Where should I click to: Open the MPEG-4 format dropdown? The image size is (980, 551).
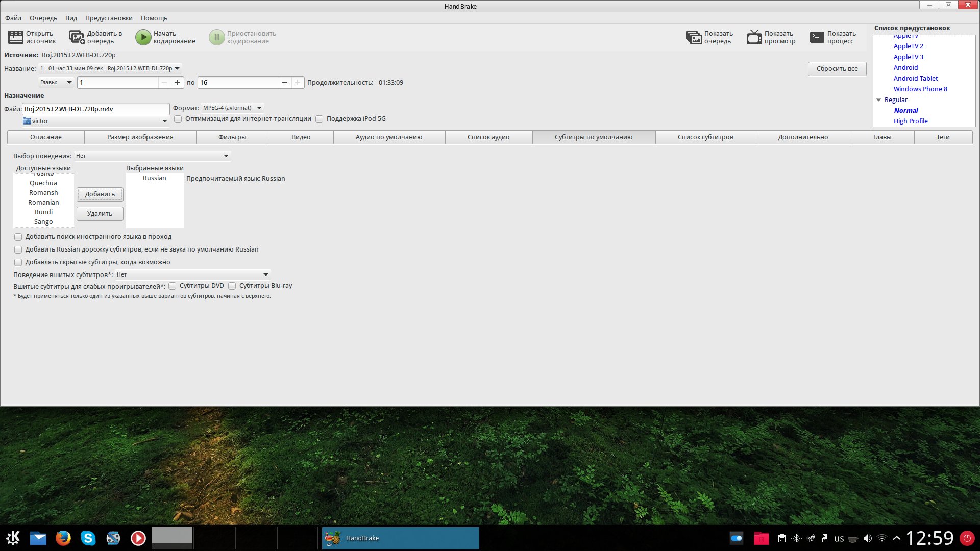232,108
